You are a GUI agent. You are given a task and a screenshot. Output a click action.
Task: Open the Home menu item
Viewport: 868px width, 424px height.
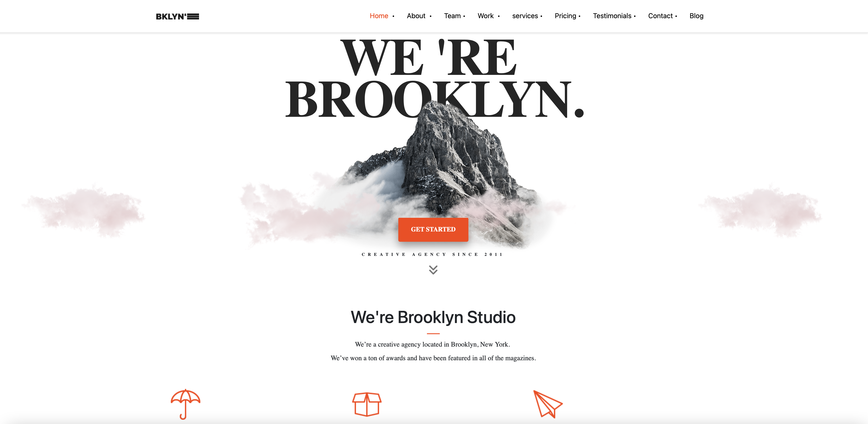point(379,16)
